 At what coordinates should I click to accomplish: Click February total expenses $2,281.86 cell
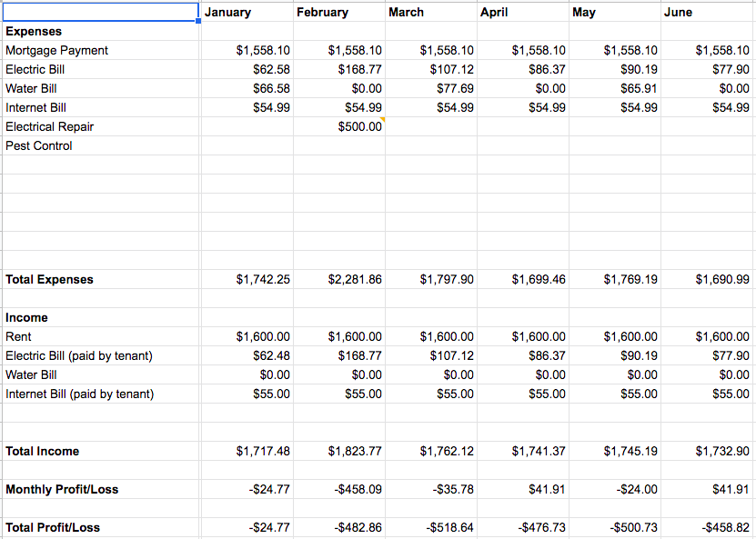pyautogui.click(x=339, y=279)
